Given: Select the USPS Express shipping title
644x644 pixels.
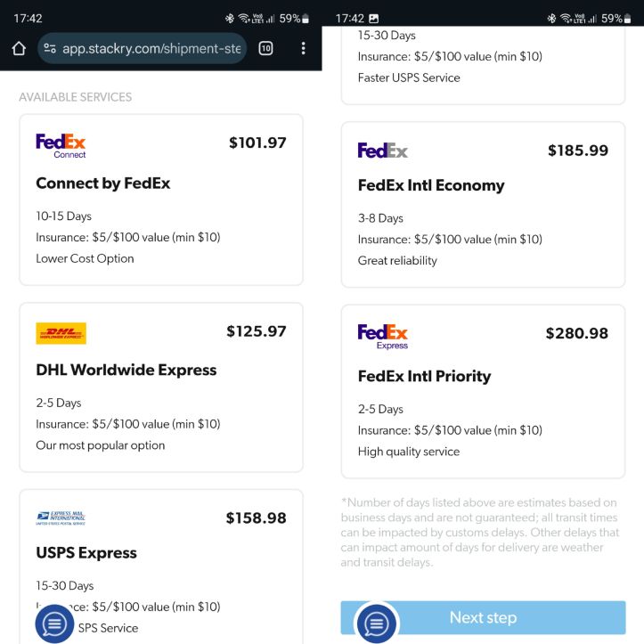Looking at the screenshot, I should 86,552.
